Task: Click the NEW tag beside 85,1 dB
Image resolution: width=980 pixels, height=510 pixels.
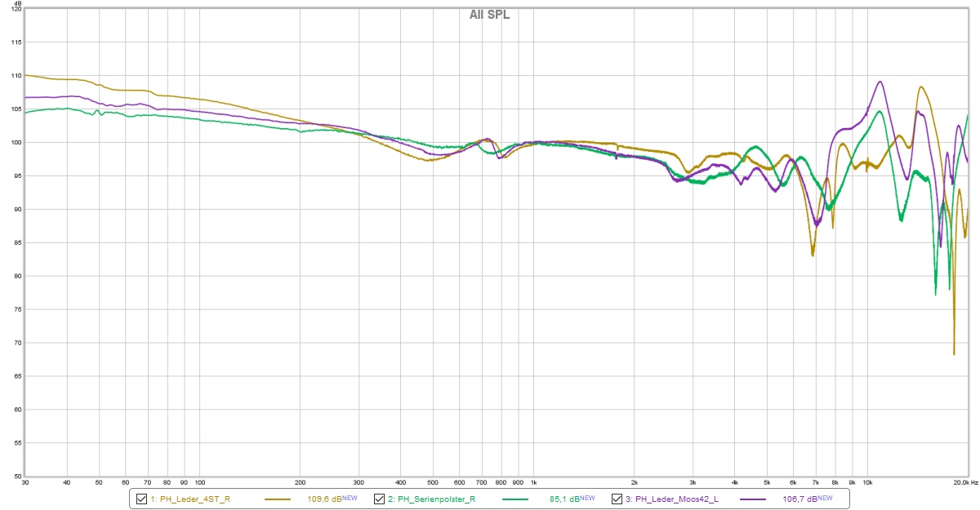Action: pos(587,497)
